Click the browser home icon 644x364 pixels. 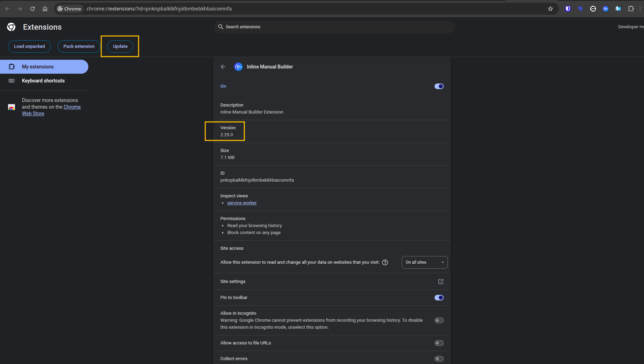pyautogui.click(x=45, y=9)
